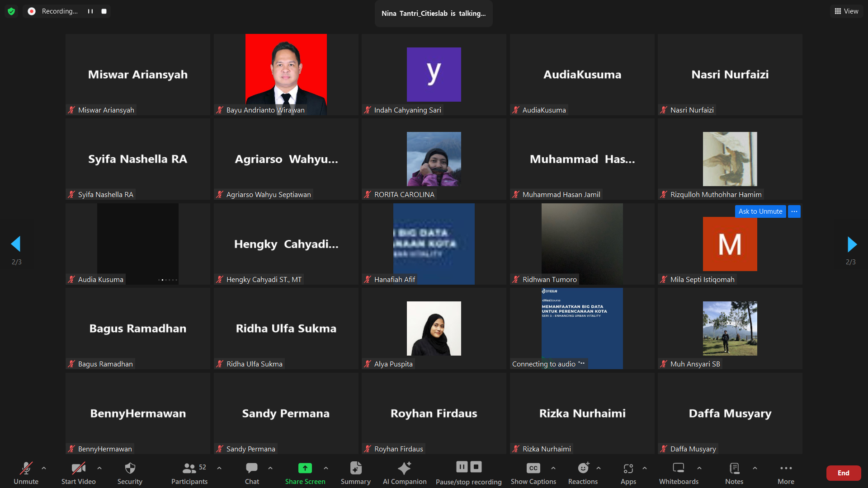The height and width of the screenshot is (488, 868).
Task: Click Ask to Unmute on Mila's tile
Action: click(x=760, y=211)
